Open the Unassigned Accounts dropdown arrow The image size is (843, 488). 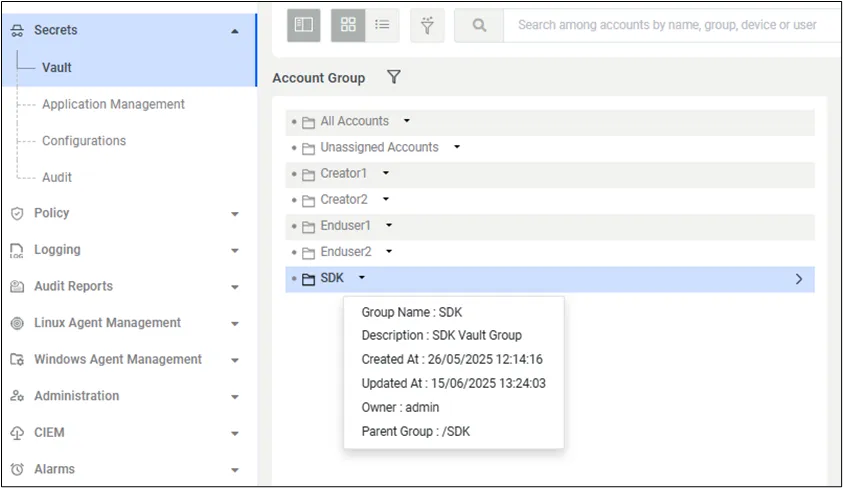(x=457, y=146)
